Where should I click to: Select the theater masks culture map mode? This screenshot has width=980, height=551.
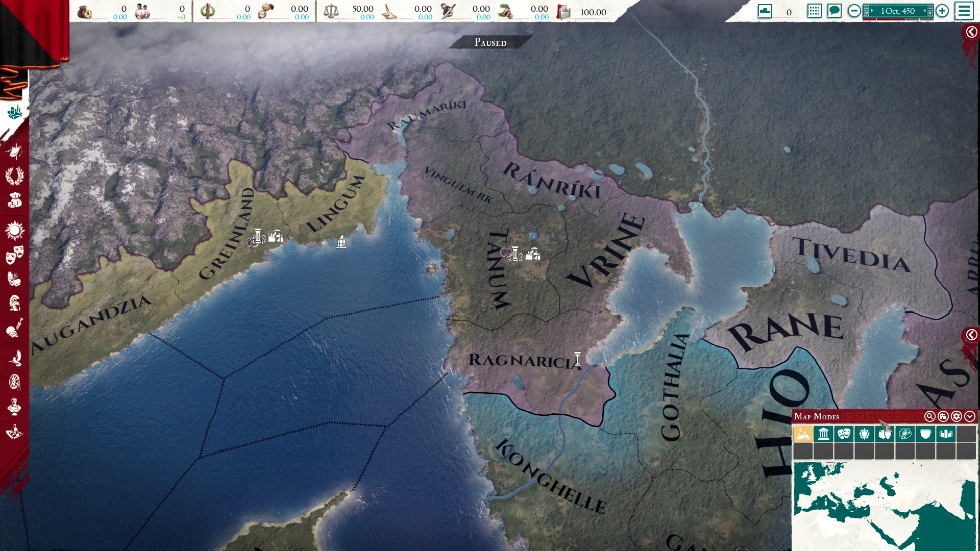pos(844,434)
